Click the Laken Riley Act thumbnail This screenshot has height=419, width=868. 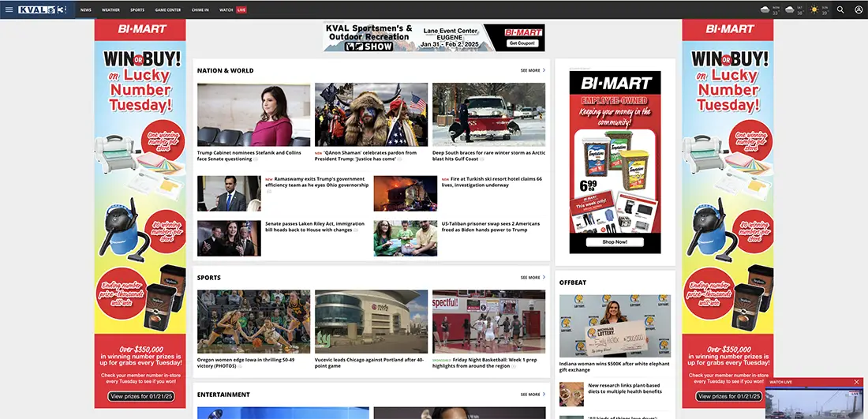click(x=229, y=238)
